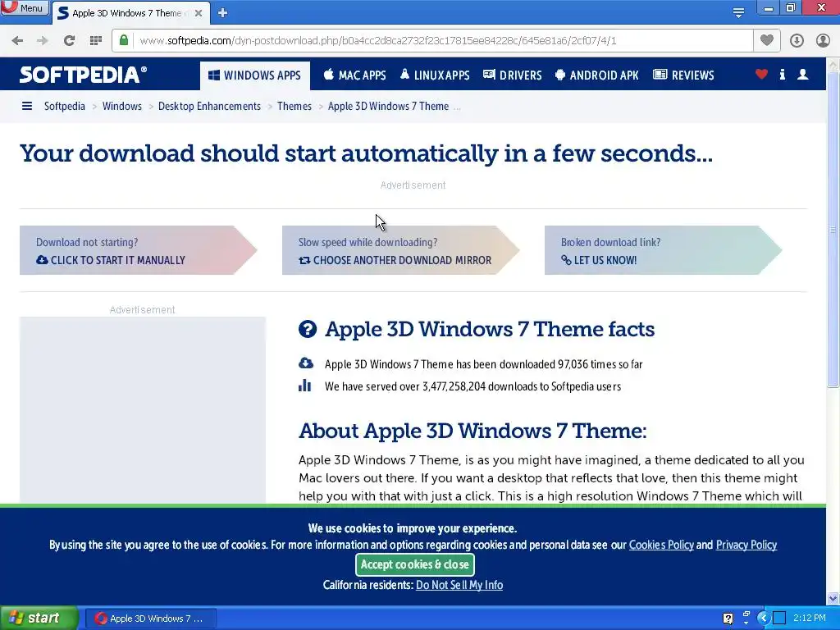Viewport: 840px width, 630px height.
Task: Click the bar chart icon beside served downloads
Action: click(305, 386)
